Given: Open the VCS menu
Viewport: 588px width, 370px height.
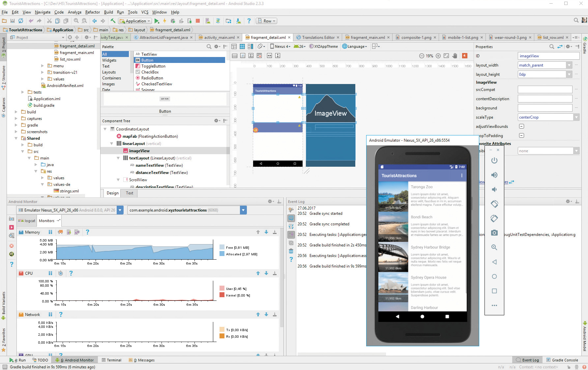Looking at the screenshot, I should [x=145, y=12].
